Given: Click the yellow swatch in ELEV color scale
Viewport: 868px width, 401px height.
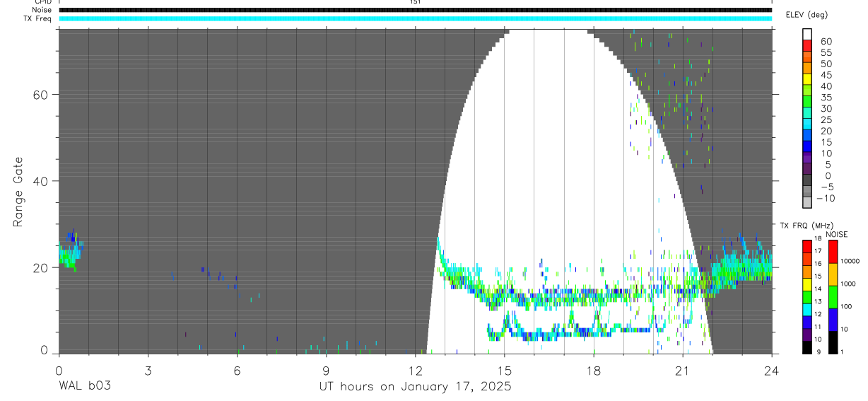Looking at the screenshot, I should [x=807, y=80].
